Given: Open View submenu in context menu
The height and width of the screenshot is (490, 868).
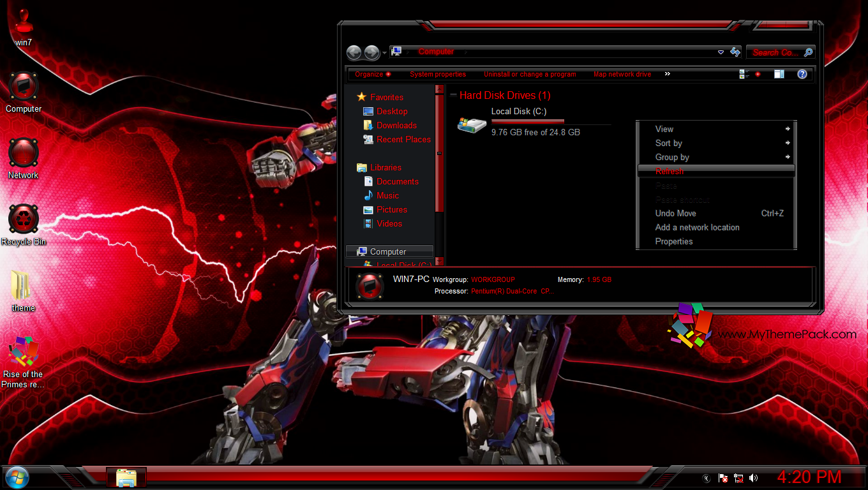Looking at the screenshot, I should point(716,129).
